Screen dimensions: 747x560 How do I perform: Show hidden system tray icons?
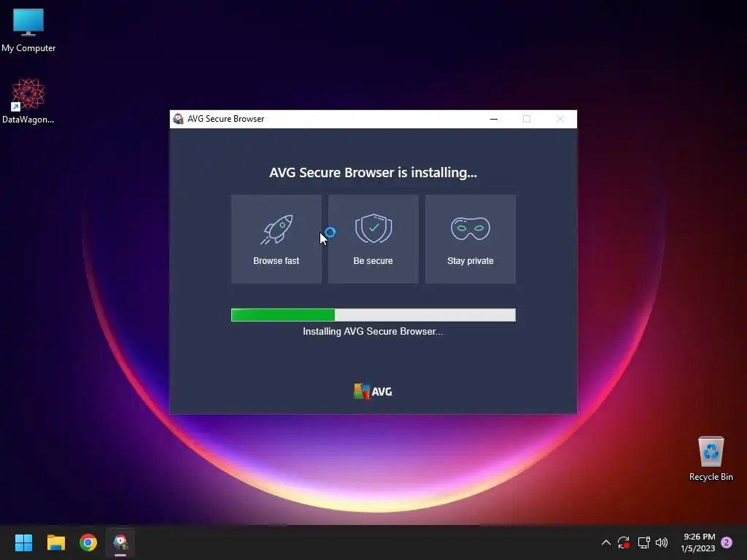[x=606, y=542]
